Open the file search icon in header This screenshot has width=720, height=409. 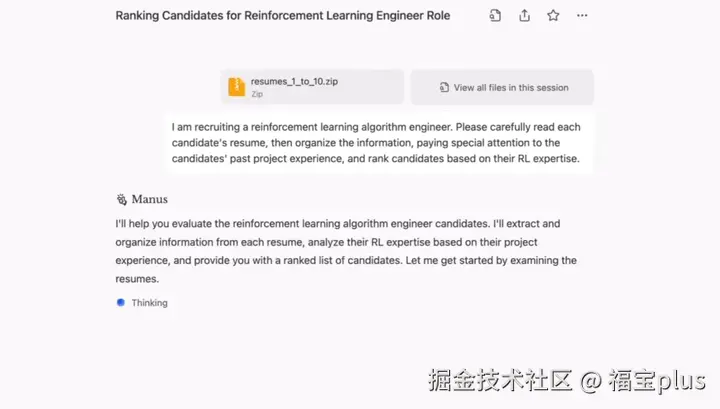point(495,16)
